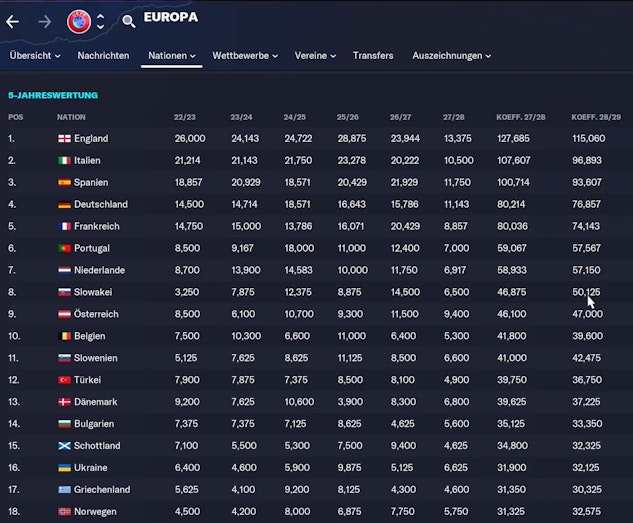633x523 pixels.
Task: Click the forward navigation arrow
Action: coord(44,21)
